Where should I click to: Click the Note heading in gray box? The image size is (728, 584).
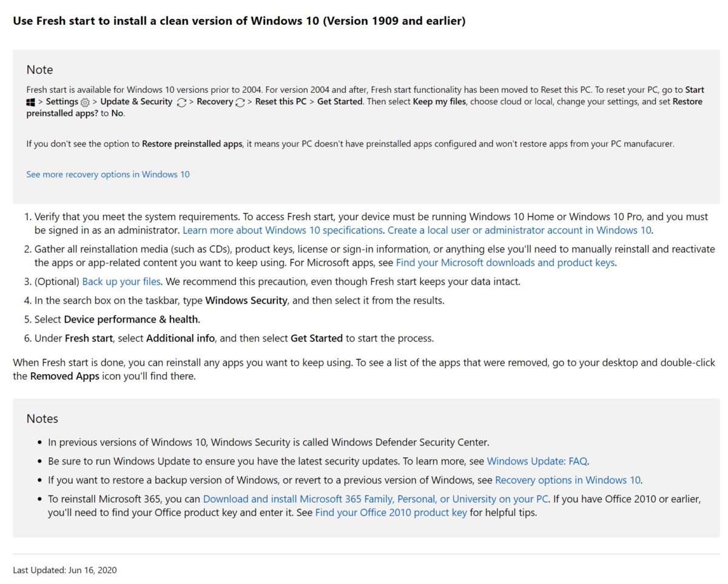(39, 70)
